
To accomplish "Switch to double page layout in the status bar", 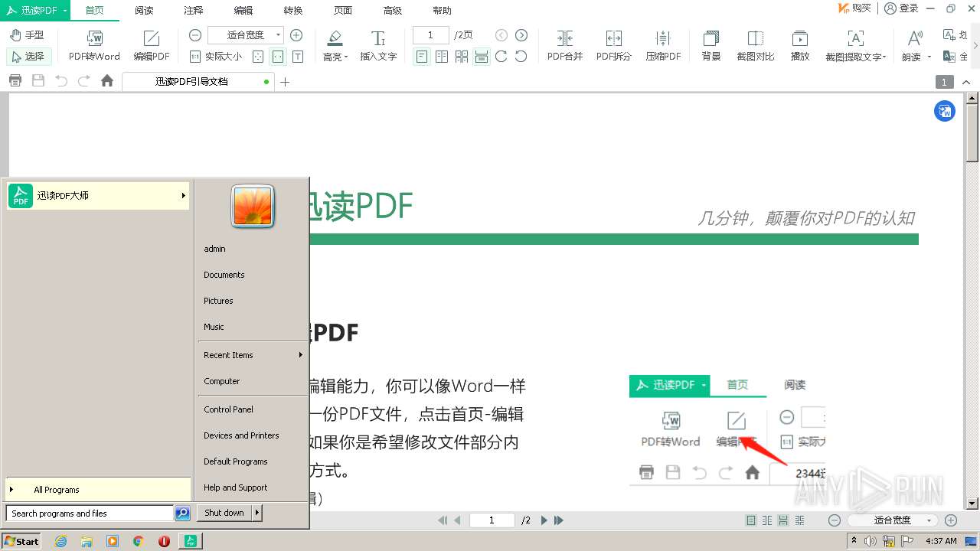I will (x=767, y=520).
